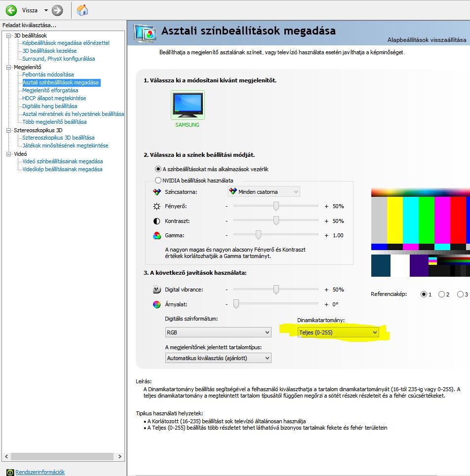
Task: Collapse the 'Sztereoszkopikus 3D' tree node
Action: (8, 130)
